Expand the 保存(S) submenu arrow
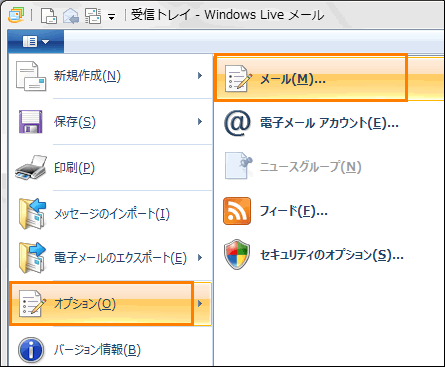The width and height of the screenshot is (445, 367). (200, 122)
